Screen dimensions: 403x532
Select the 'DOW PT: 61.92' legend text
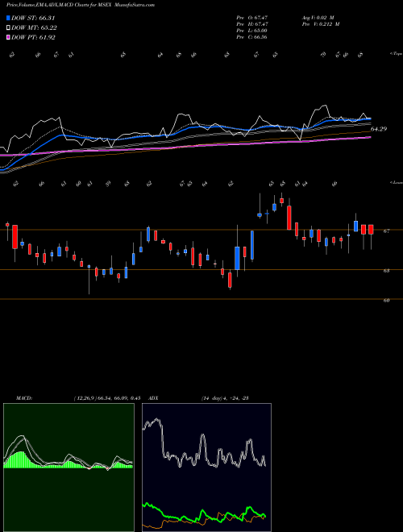tap(33, 37)
